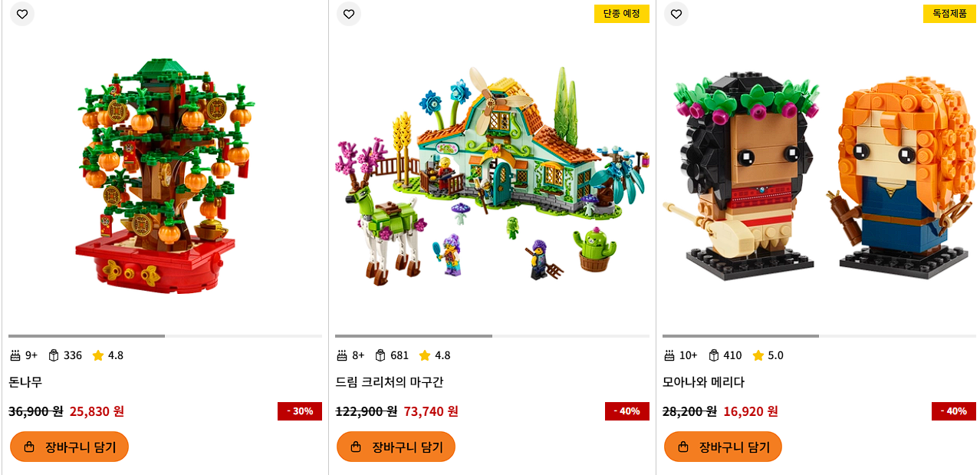Image resolution: width=980 pixels, height=475 pixels.
Task: Open the 돈나무 product title link
Action: pyautogui.click(x=25, y=382)
